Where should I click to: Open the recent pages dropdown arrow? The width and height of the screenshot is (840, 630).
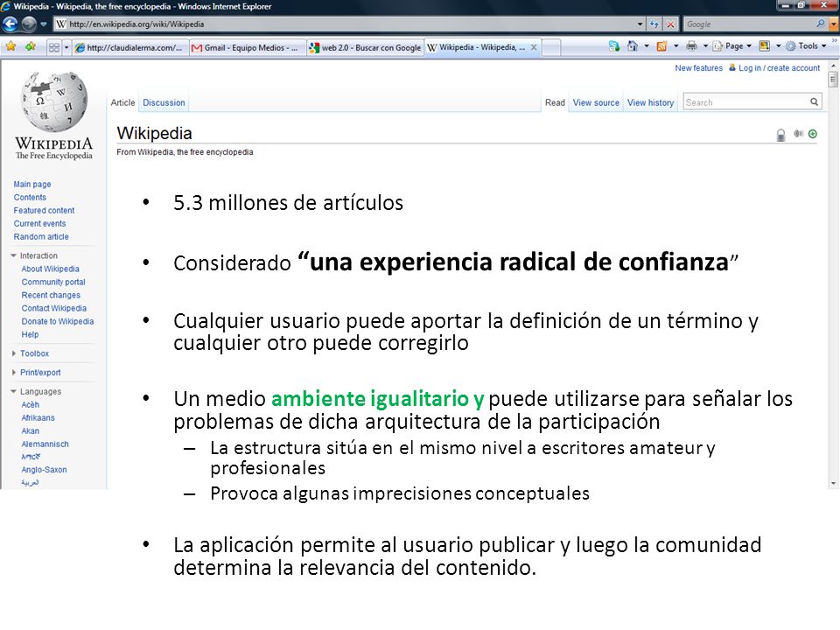click(44, 24)
